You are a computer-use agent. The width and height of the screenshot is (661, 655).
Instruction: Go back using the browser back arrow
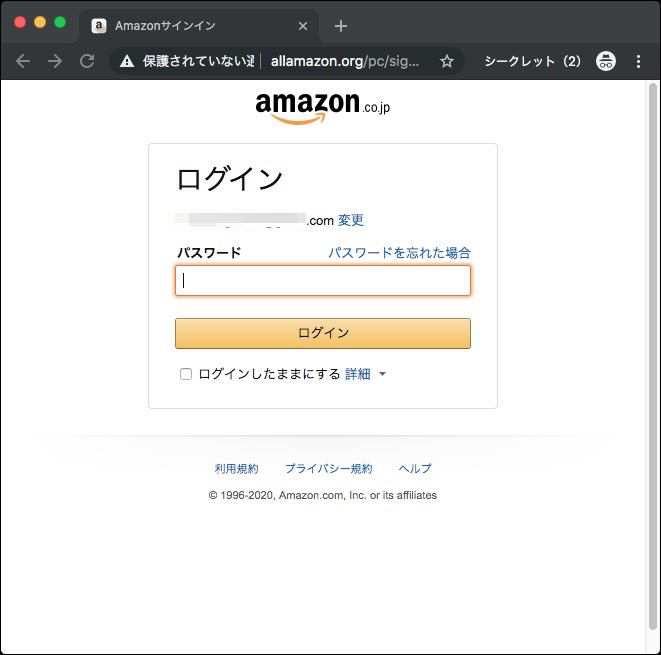pos(23,61)
